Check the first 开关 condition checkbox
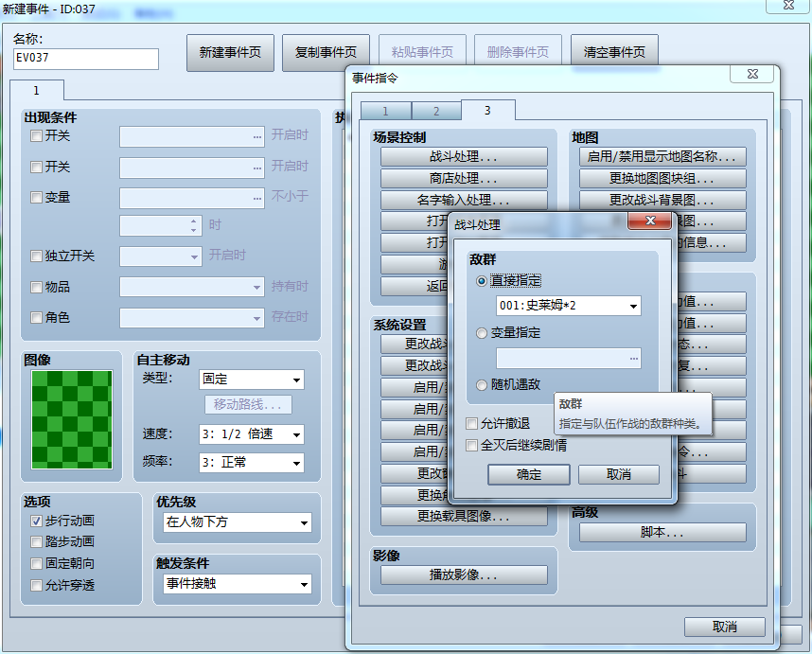Image resolution: width=812 pixels, height=654 pixels. click(x=36, y=136)
